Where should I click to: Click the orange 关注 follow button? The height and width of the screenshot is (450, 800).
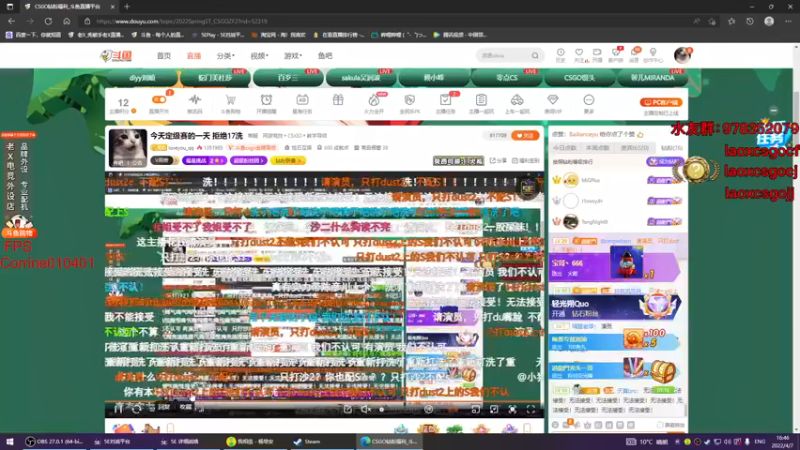(525, 136)
